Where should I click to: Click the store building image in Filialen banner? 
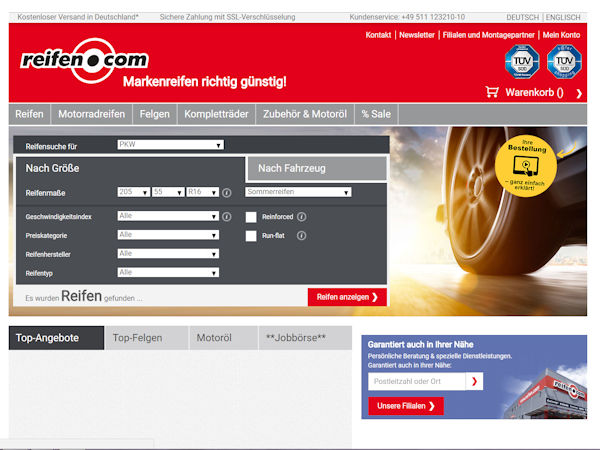tap(545, 393)
